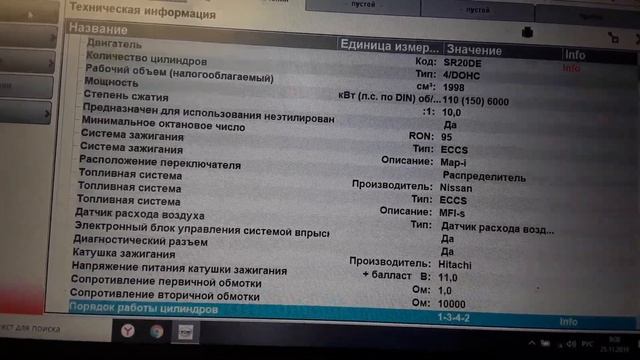Click the Значение column header
The height and width of the screenshot is (360, 640).
(474, 50)
